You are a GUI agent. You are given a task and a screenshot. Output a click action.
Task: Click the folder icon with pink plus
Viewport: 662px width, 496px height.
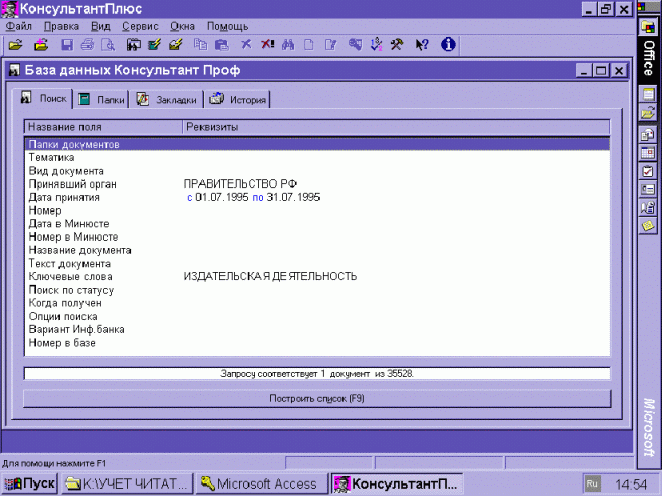click(41, 44)
